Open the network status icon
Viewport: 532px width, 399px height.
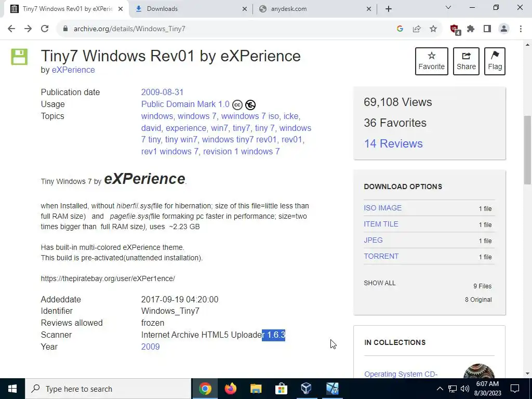click(453, 389)
